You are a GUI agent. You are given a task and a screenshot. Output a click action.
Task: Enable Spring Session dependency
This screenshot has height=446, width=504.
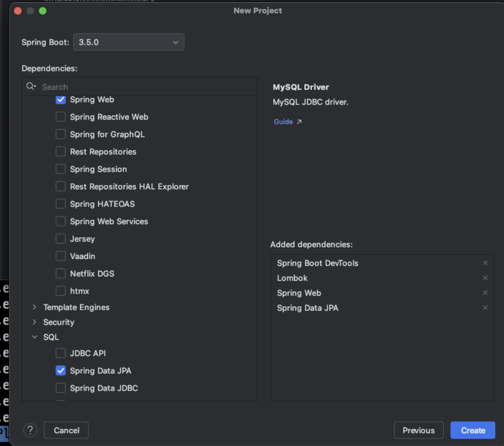(61, 169)
